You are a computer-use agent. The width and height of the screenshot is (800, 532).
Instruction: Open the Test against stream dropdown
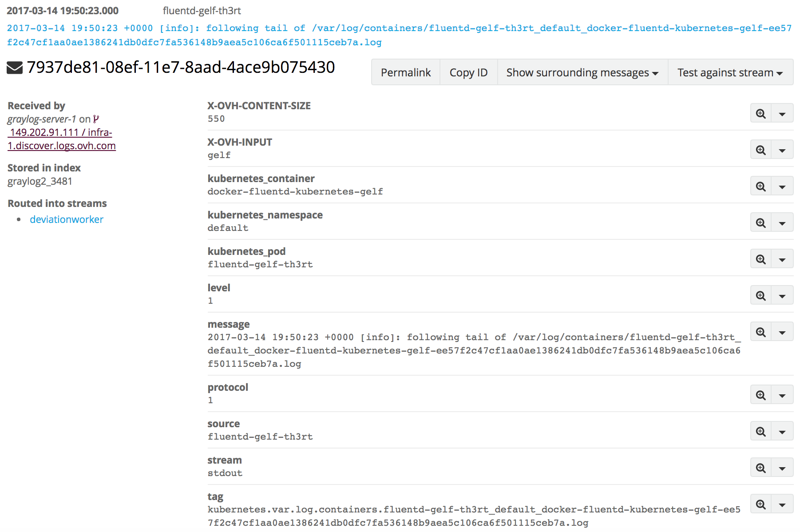click(x=730, y=72)
